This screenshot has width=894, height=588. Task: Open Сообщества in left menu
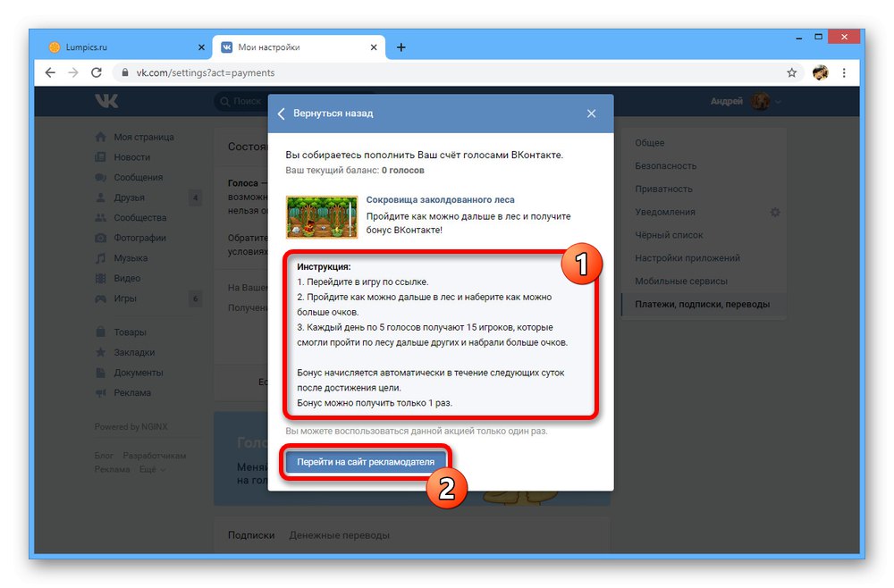pyautogui.click(x=139, y=218)
